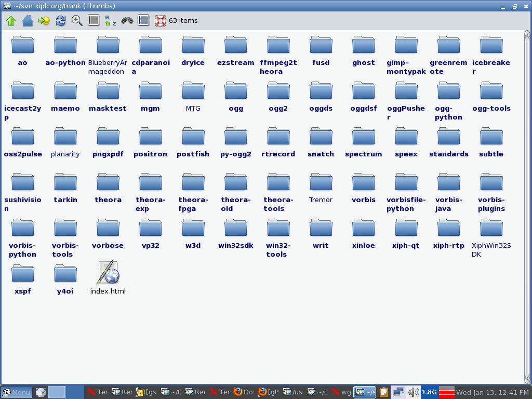
Task: Open the ffmpeg2theora folder
Action: click(x=278, y=55)
